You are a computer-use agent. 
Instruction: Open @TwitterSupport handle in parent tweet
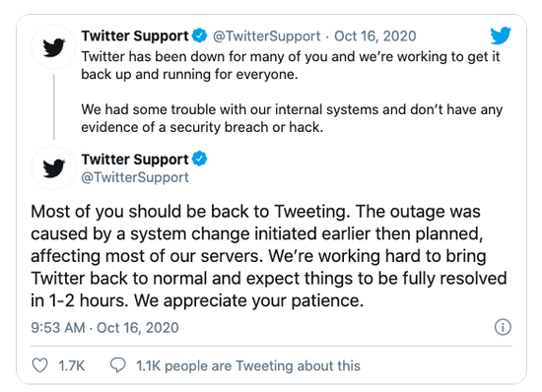pyautogui.click(x=266, y=36)
